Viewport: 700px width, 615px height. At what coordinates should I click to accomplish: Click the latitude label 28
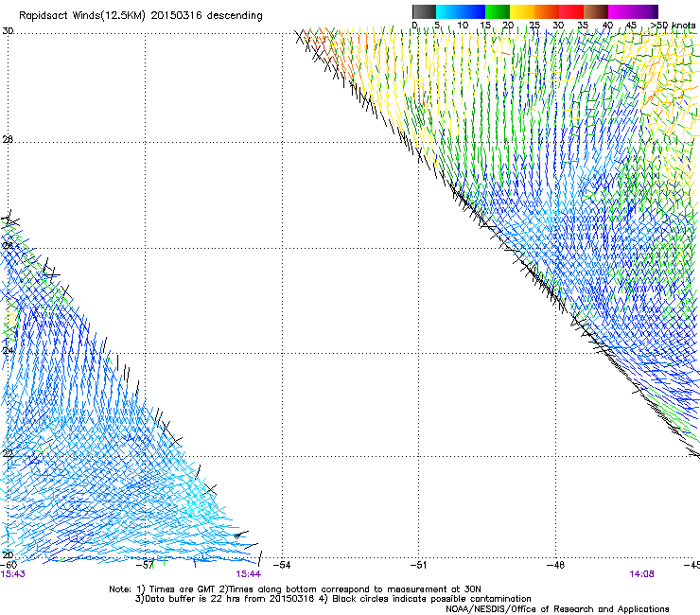pos(8,140)
